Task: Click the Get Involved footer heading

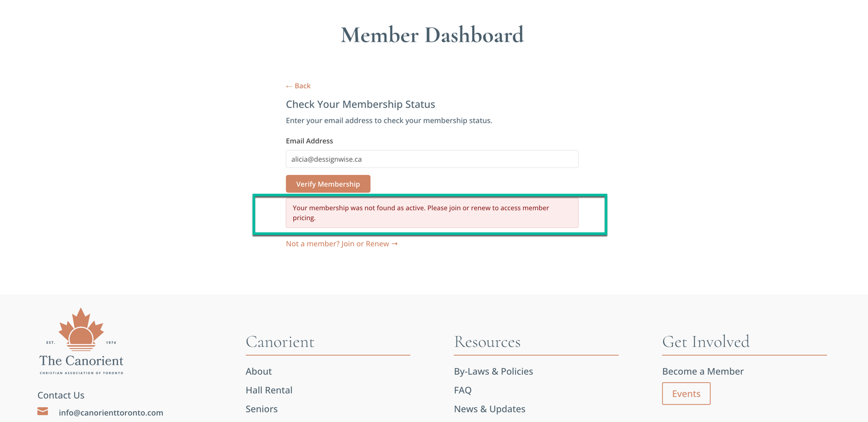Action: (706, 342)
